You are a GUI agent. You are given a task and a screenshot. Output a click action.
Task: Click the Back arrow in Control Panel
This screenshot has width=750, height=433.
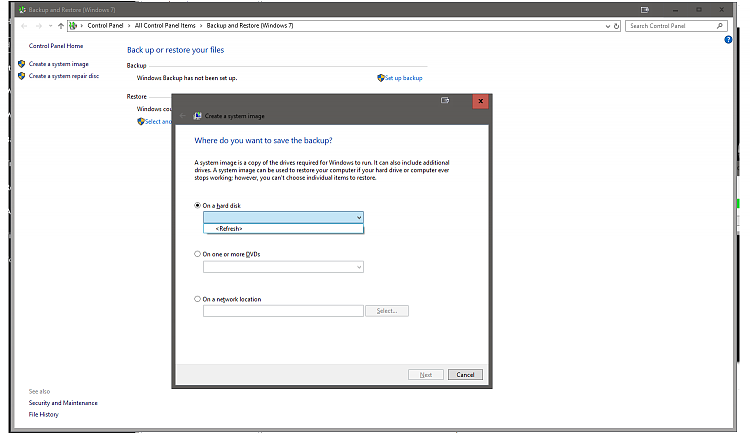tap(24, 26)
